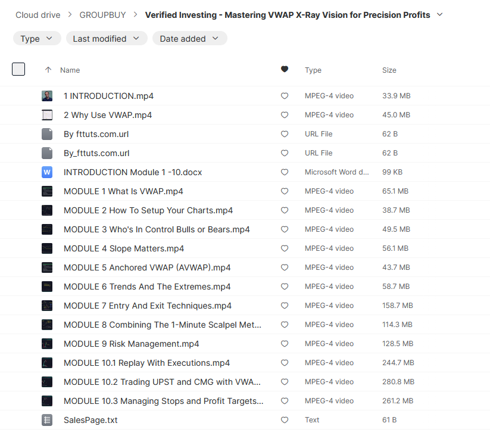Click the video icon for MODULE 4 Slope Matters

coord(47,248)
